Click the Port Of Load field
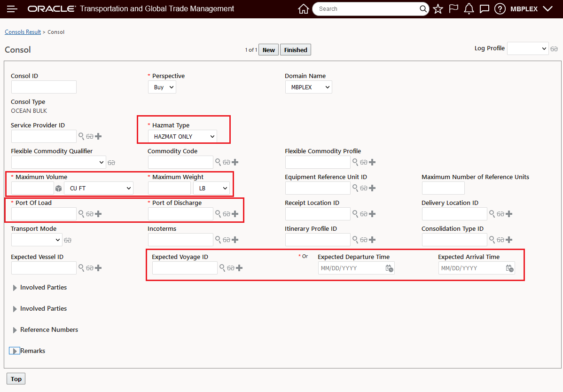 click(x=44, y=214)
